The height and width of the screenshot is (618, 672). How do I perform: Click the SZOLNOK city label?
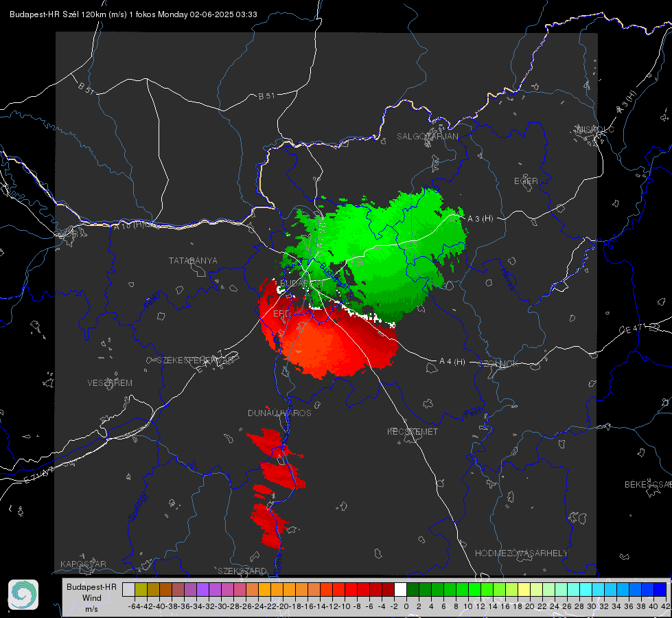[498, 364]
